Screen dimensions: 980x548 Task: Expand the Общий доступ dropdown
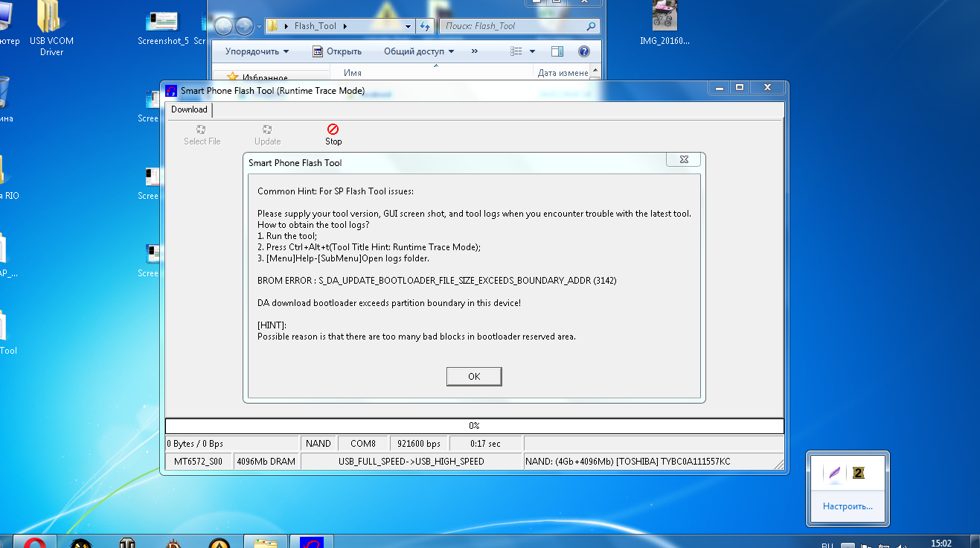tap(419, 51)
